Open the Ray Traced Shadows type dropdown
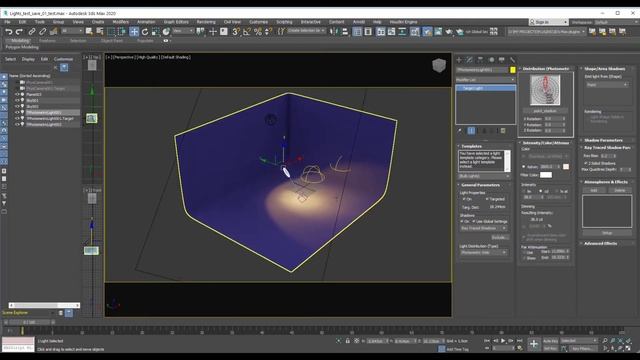The width and height of the screenshot is (640, 360). (484, 228)
